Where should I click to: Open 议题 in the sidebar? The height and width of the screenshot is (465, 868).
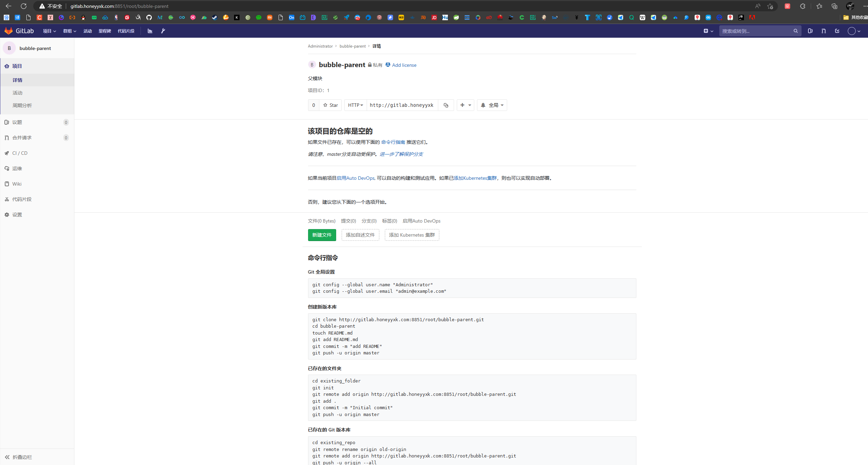(x=37, y=122)
